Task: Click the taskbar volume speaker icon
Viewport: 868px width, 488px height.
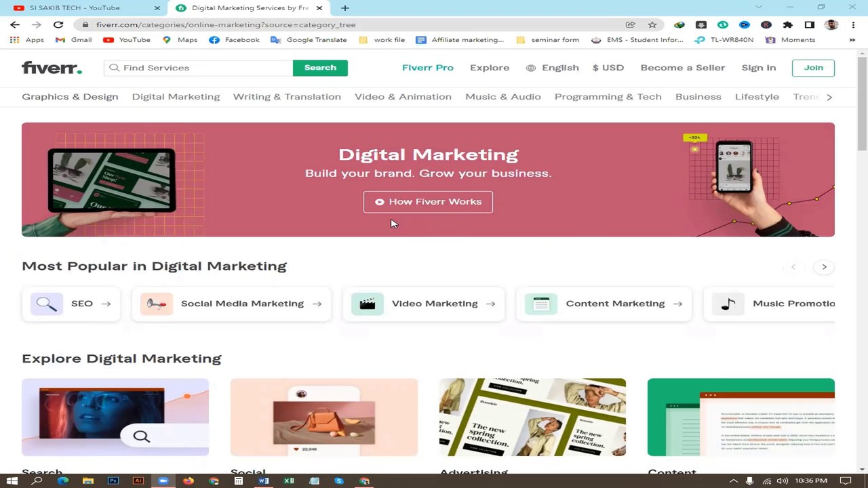Action: pos(782,481)
